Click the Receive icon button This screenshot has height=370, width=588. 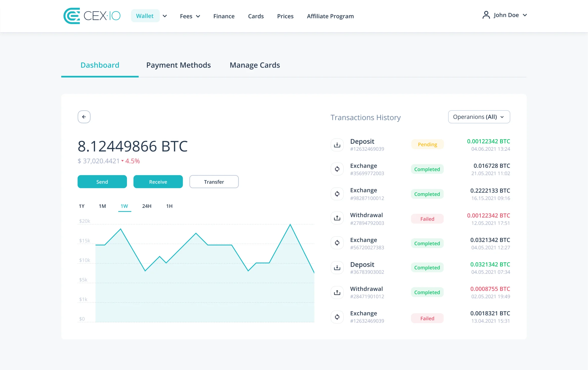[x=157, y=181]
